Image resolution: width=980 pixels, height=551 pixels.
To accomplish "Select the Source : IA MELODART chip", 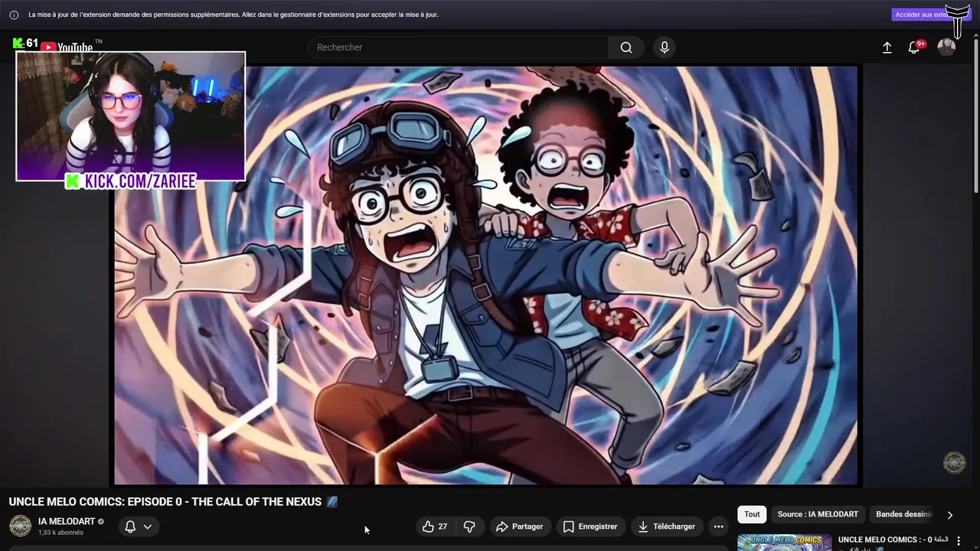I will pyautogui.click(x=818, y=514).
